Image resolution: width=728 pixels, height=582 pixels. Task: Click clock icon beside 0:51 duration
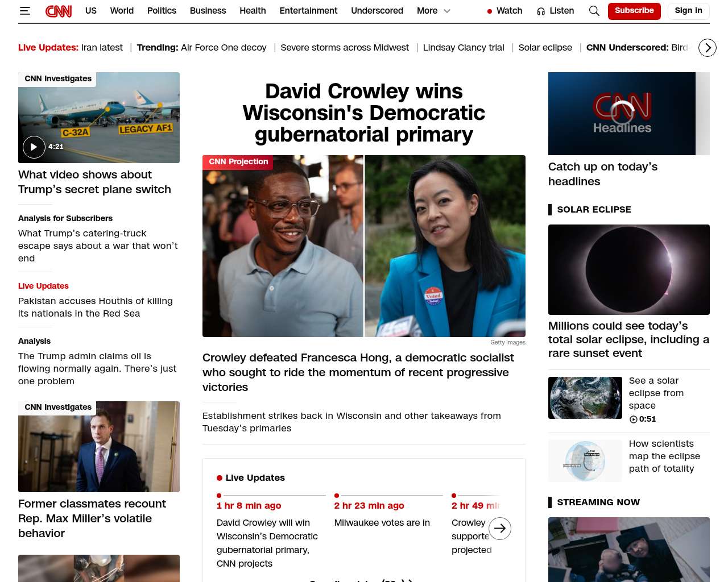coord(633,419)
